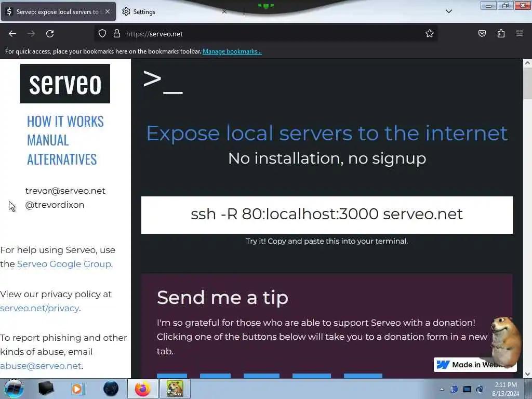Click the Firefox taskbar icon
This screenshot has width=532, height=399.
pos(143,389)
